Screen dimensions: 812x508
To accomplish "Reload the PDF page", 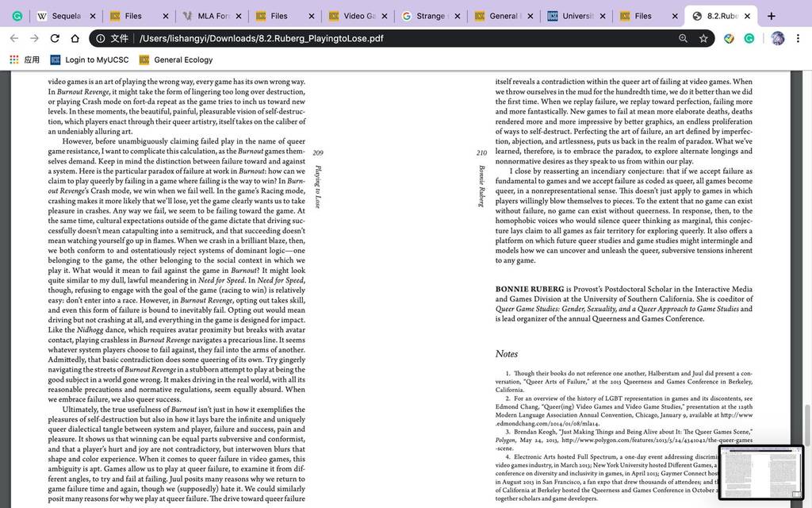I will click(55, 38).
